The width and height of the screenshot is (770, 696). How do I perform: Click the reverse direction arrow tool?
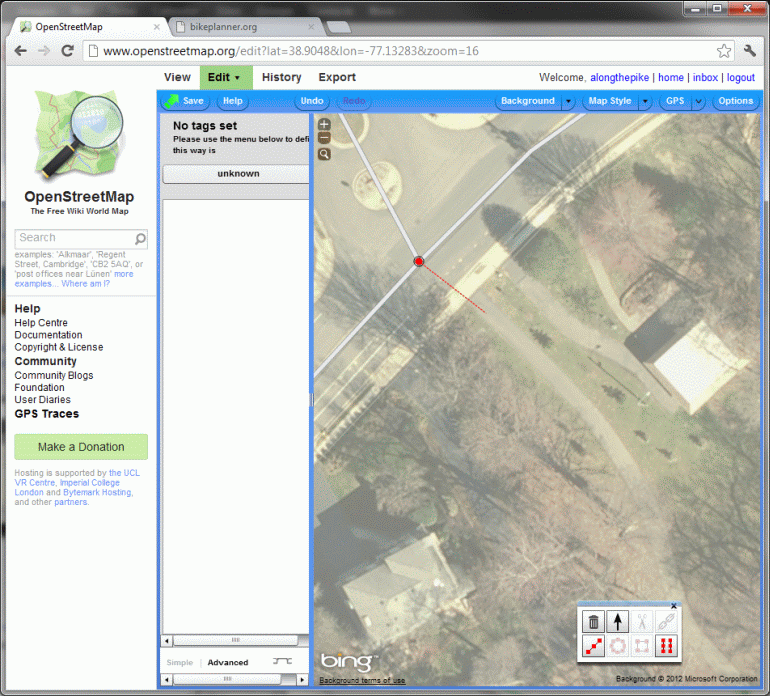point(618,622)
